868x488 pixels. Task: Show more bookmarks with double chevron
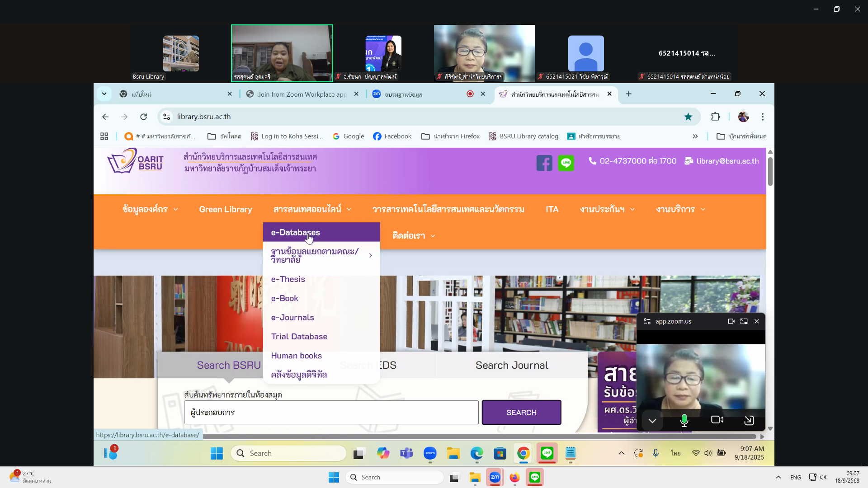(x=695, y=136)
